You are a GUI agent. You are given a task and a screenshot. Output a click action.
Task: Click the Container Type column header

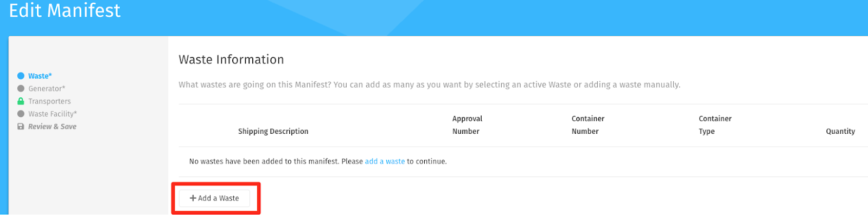click(x=715, y=125)
